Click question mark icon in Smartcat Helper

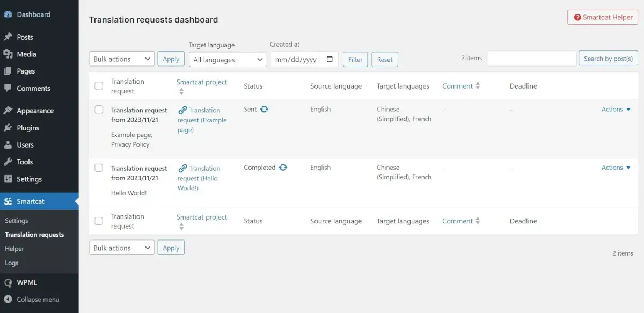click(577, 17)
